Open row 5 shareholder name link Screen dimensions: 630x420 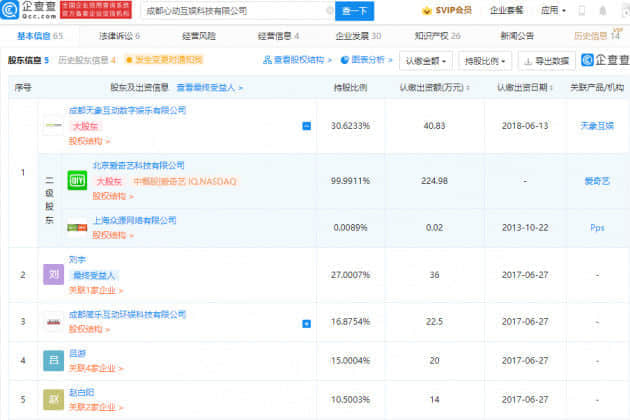(81, 392)
